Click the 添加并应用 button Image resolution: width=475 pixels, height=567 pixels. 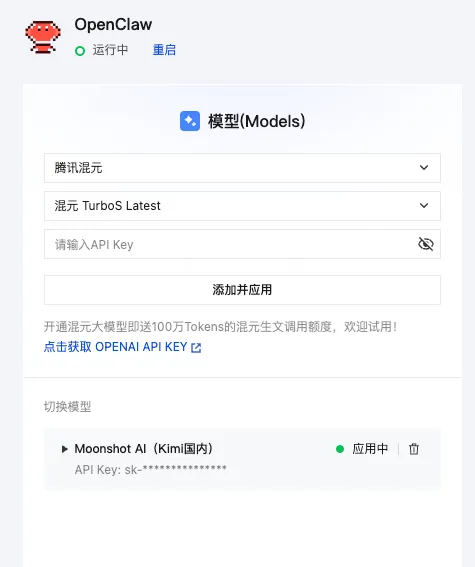tap(242, 290)
